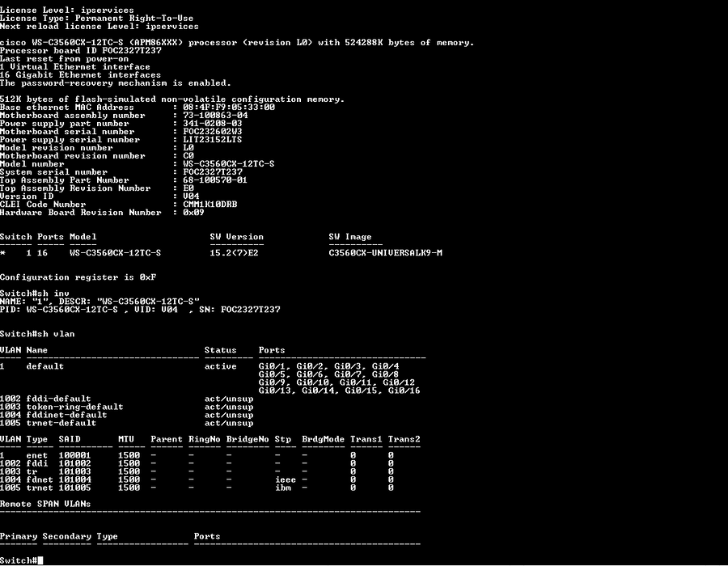The width and height of the screenshot is (728, 566).
Task: Click the "ibm" Stp value
Action: coord(283,488)
